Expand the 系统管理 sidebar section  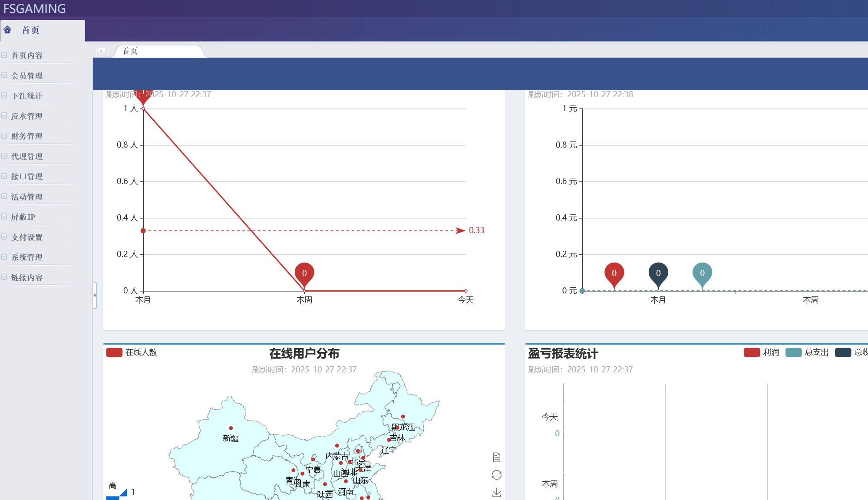27,257
